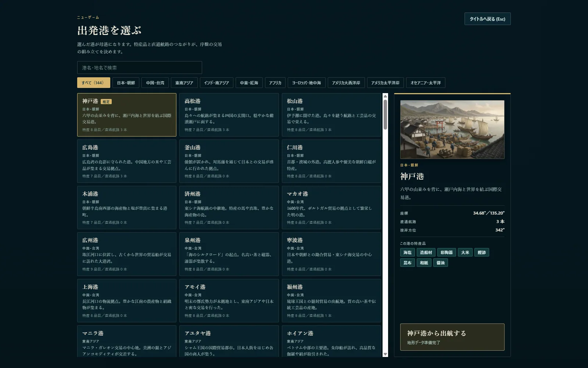Select the 松山港 port card
The image size is (588, 368).
[331, 115]
